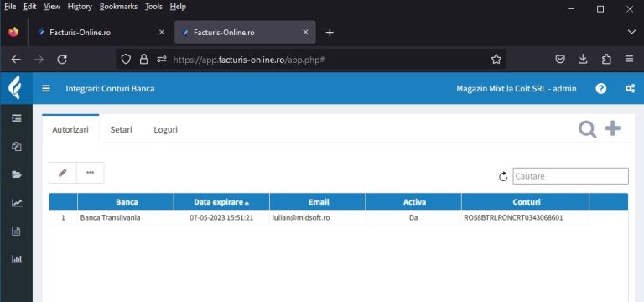644x302 pixels.
Task: Click the Activa column header
Action: click(414, 202)
